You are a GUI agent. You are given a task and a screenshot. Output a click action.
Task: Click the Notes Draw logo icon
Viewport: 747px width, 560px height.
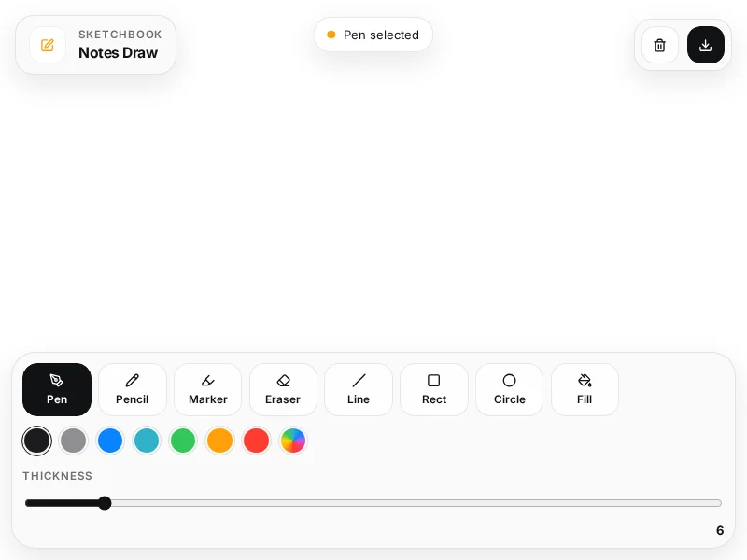48,45
